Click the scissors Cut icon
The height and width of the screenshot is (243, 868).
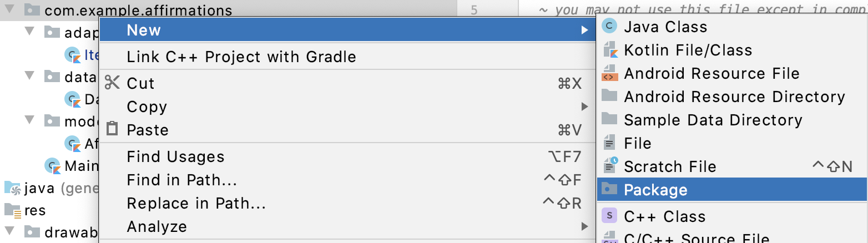[x=112, y=83]
